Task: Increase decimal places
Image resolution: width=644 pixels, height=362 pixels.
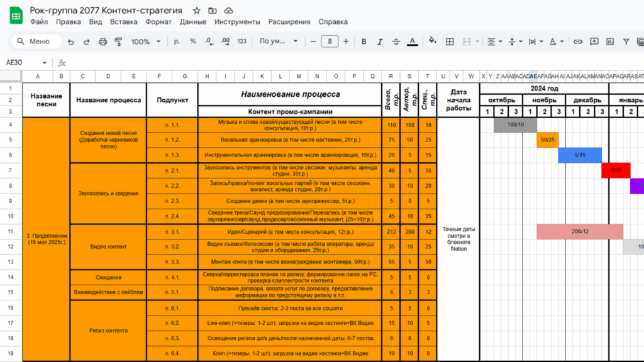Action: pos(225,41)
